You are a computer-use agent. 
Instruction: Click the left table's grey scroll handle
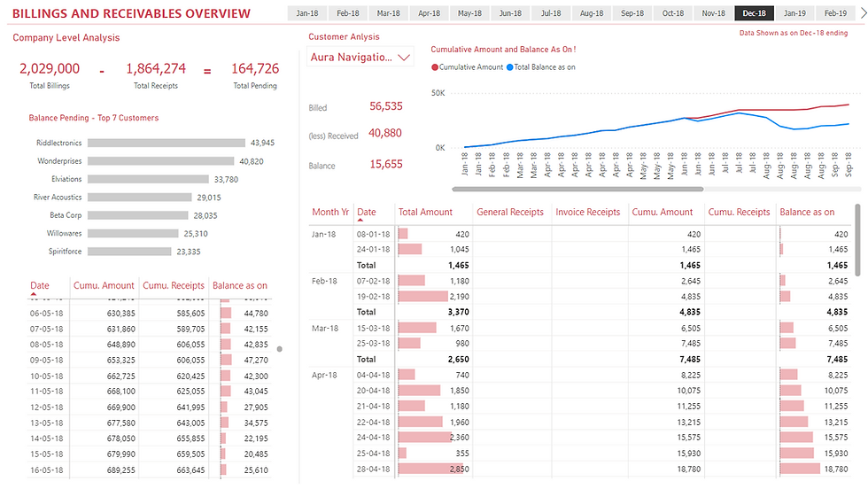click(280, 349)
